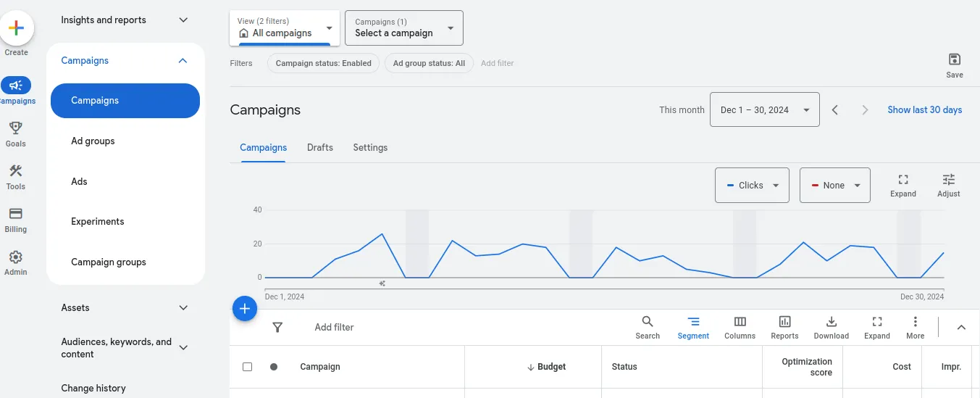Click the Cost column header

902,367
